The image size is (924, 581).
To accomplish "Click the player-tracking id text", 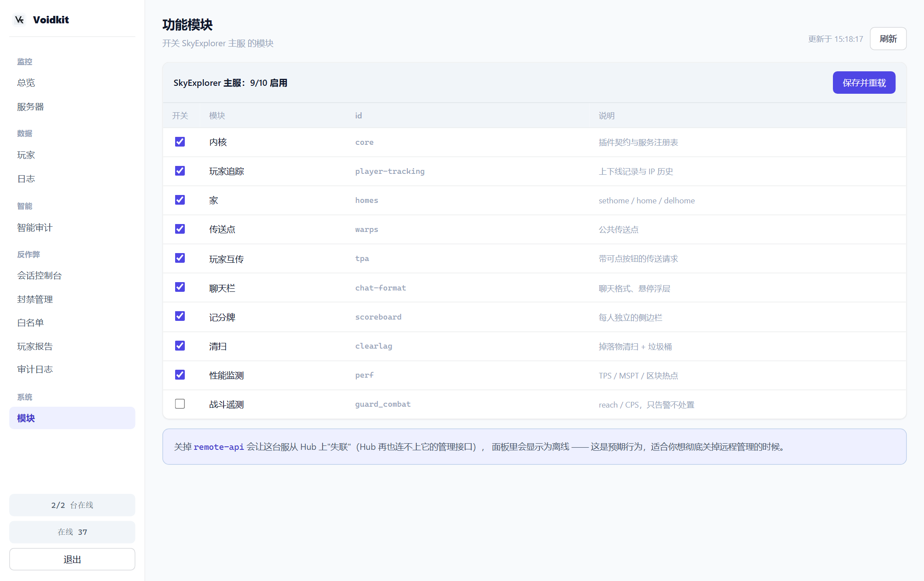I will pyautogui.click(x=390, y=171).
